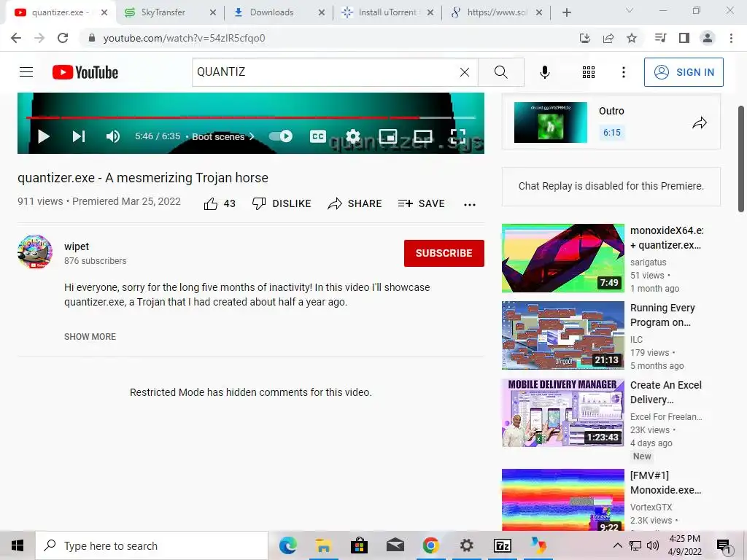Jump to the 6:15 timestamp
This screenshot has width=747, height=560.
pyautogui.click(x=612, y=133)
